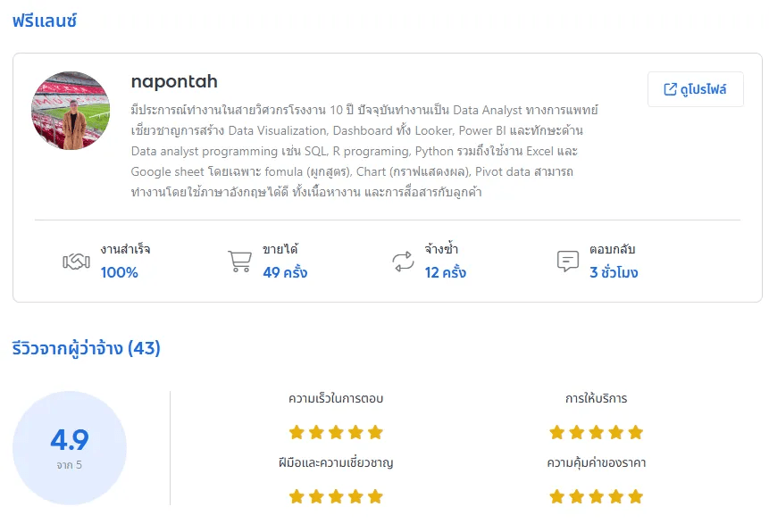
Task: Click the 3 ชั่วโมง response time
Action: click(x=614, y=272)
